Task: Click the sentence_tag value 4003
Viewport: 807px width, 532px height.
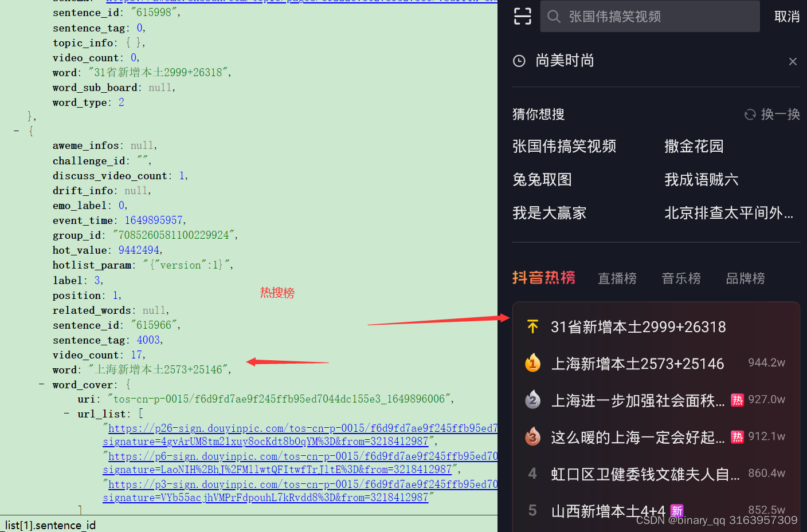Action: 148,340
